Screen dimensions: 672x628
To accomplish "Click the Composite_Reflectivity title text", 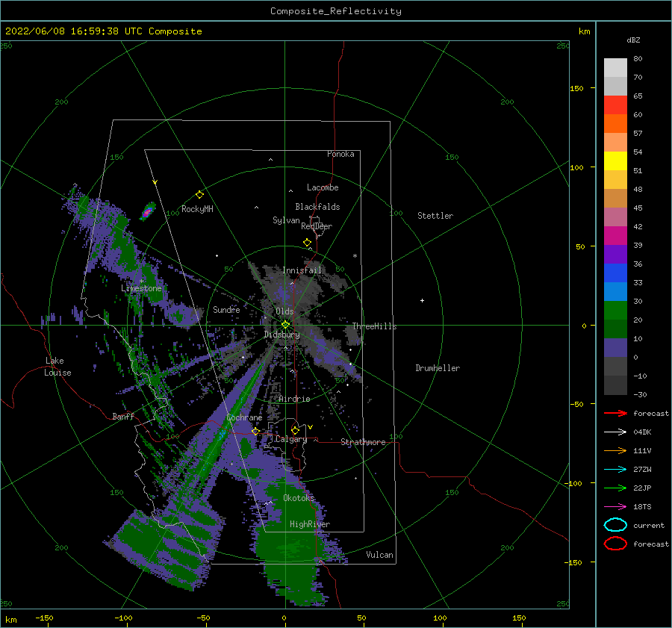I will pyautogui.click(x=336, y=11).
